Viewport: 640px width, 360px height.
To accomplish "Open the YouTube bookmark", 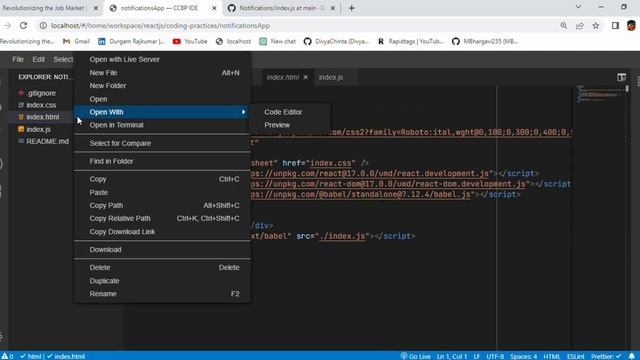I will click(190, 41).
